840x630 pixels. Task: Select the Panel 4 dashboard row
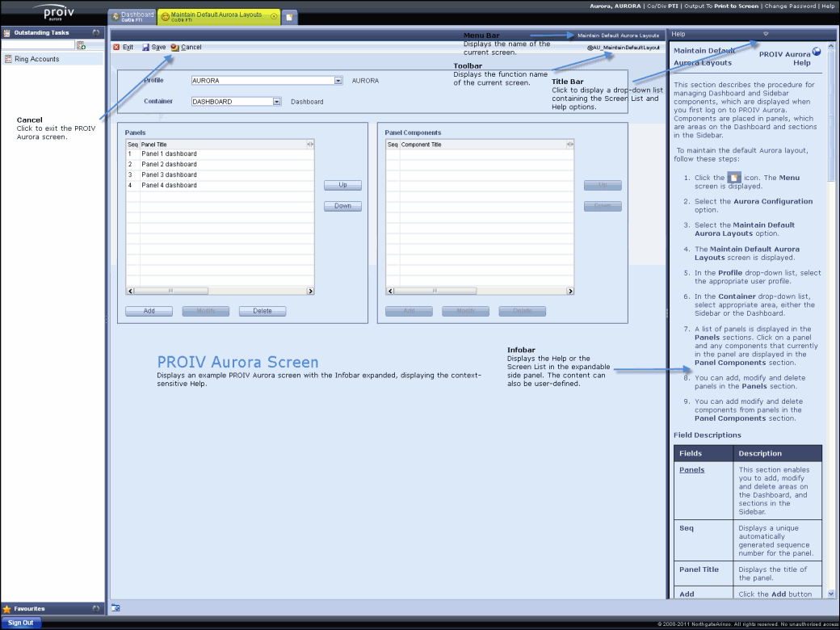point(220,185)
